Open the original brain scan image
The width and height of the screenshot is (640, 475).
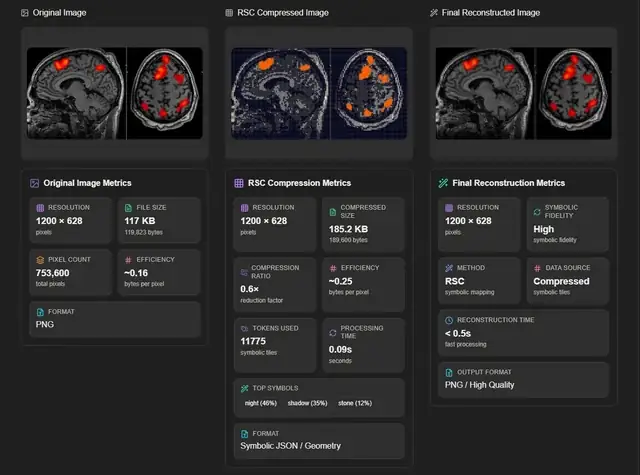(114, 94)
